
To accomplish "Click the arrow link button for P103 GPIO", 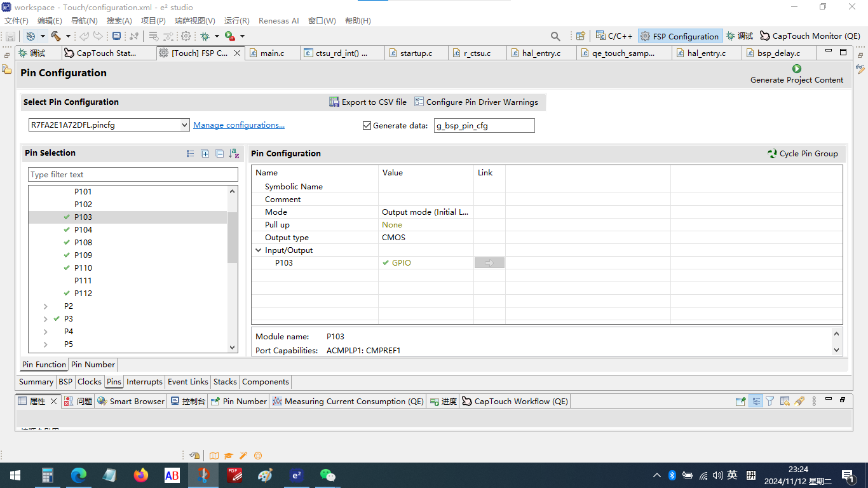I will click(x=489, y=262).
